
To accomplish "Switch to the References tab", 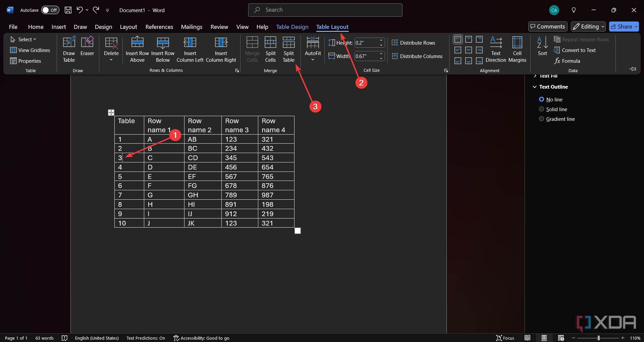I will click(x=159, y=27).
